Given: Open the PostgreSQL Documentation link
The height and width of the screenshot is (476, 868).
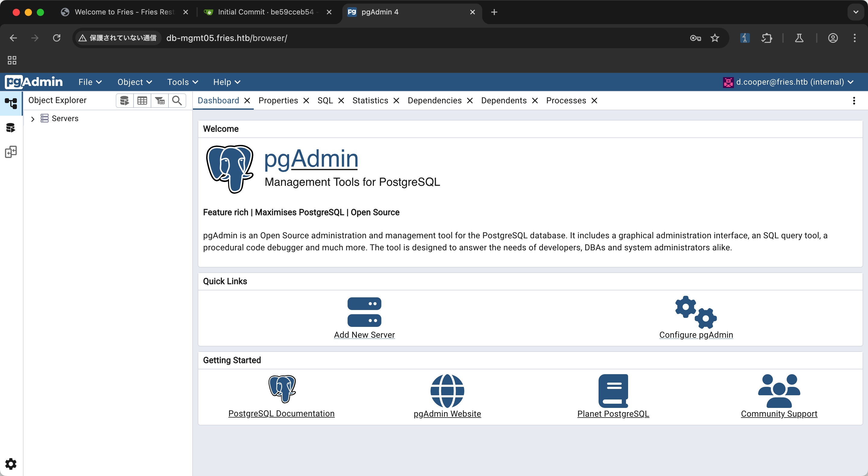Looking at the screenshot, I should tap(281, 413).
